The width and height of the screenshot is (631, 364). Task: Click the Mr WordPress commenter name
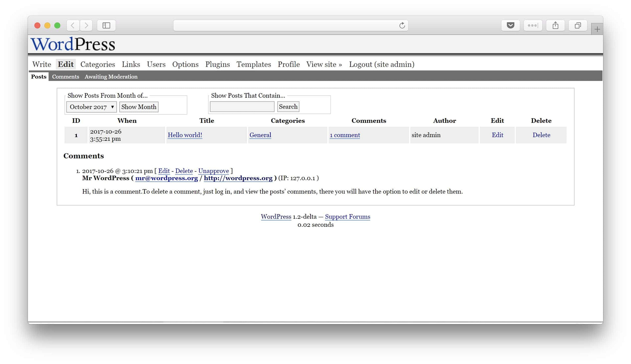[x=105, y=178]
